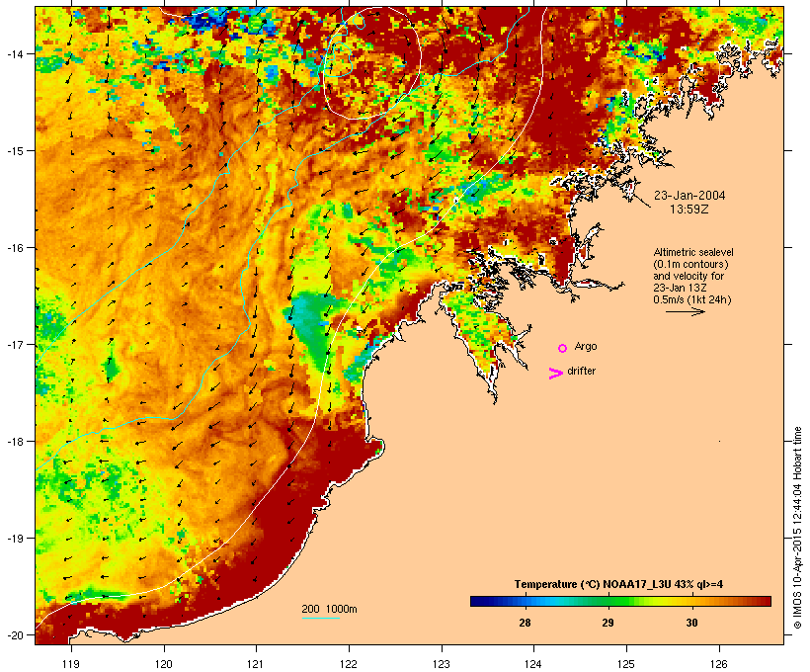
Task: Click the magenta Argo circle marker
Action: coord(563,348)
